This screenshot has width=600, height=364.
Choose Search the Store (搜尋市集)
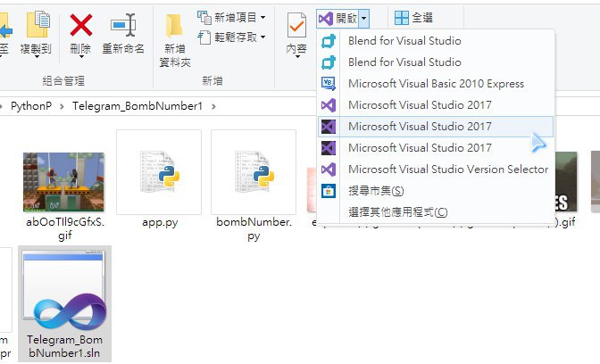[436, 190]
